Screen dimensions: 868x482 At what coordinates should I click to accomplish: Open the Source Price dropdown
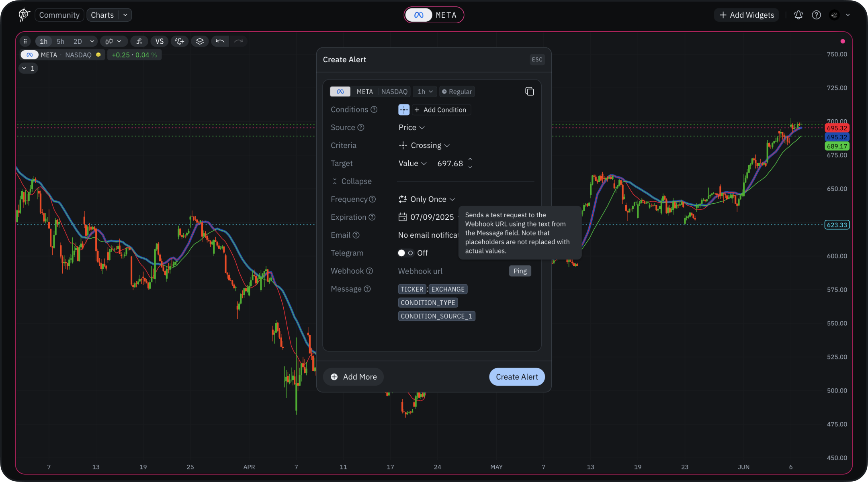[x=411, y=127]
